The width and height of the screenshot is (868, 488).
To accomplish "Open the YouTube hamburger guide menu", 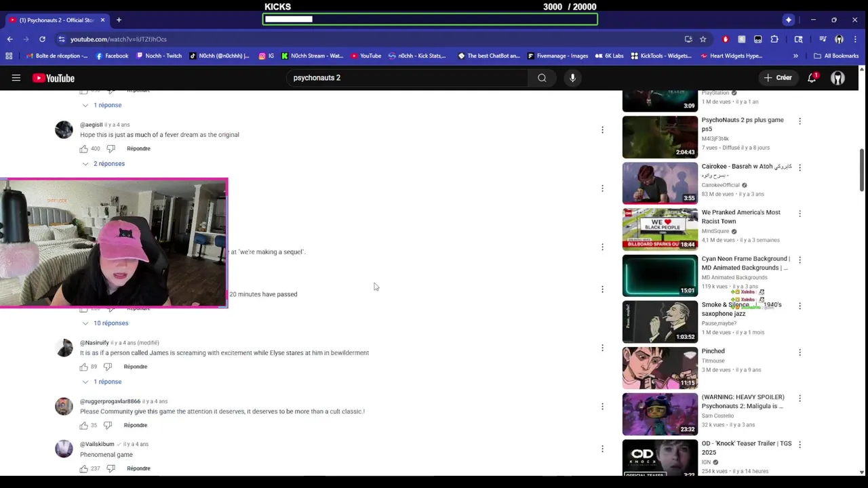I will [x=16, y=78].
